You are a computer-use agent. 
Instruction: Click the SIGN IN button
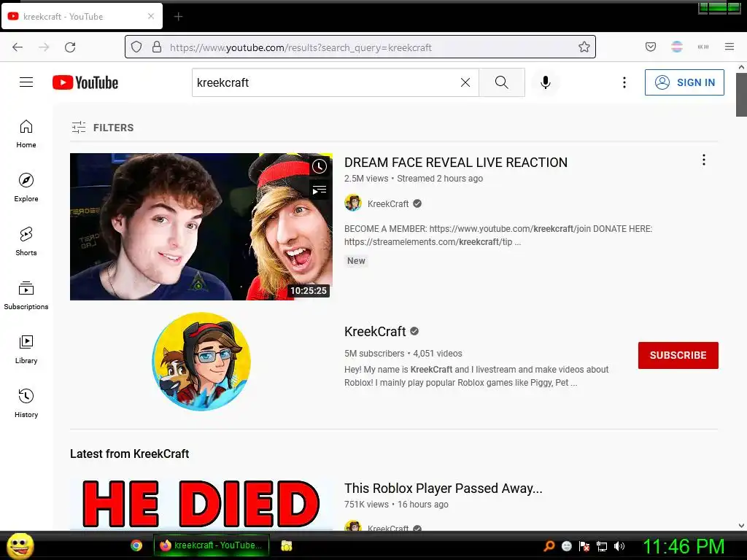point(684,82)
